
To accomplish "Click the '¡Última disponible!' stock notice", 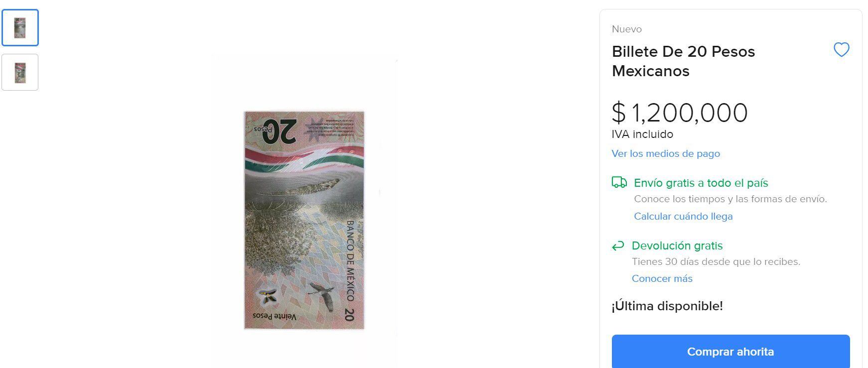I will click(x=667, y=306).
